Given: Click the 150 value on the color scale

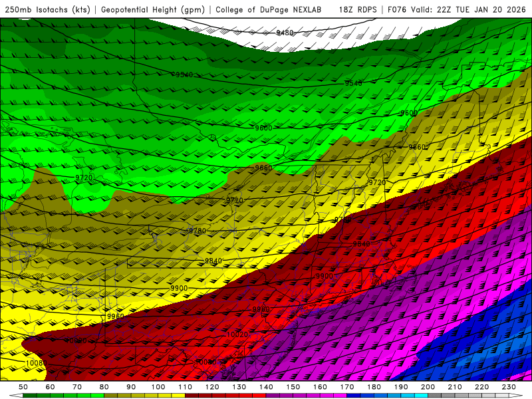Looking at the screenshot, I should point(293,387).
